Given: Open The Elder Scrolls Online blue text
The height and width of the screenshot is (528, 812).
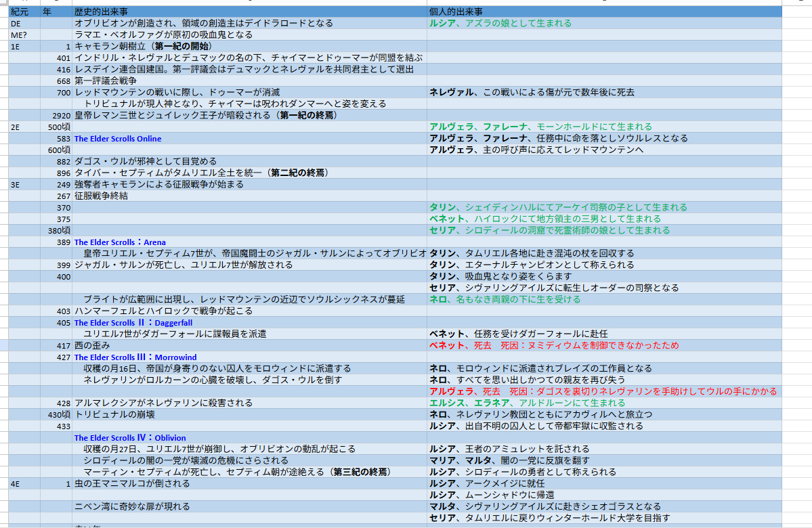Looking at the screenshot, I should [x=118, y=139].
